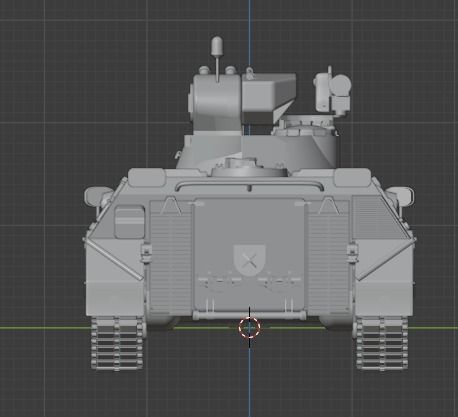The width and height of the screenshot is (458, 417).
Task: Click the 3D cursor at world origin
Action: click(249, 328)
